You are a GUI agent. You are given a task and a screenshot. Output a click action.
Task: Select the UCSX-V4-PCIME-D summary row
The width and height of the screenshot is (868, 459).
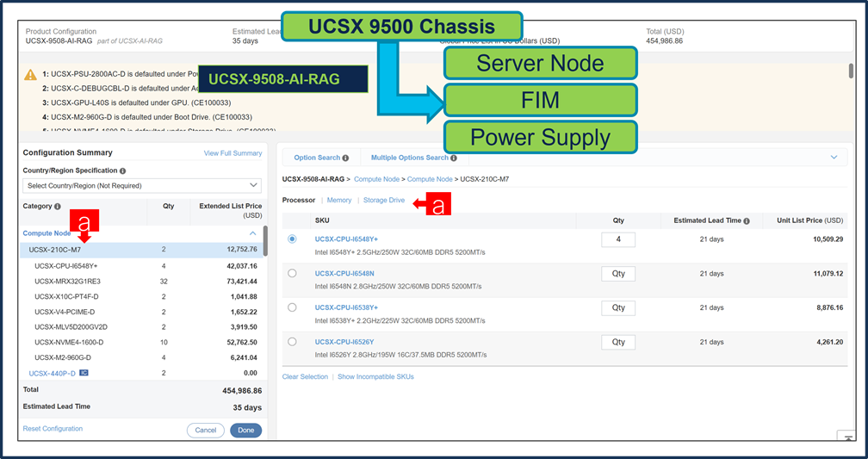coord(142,312)
